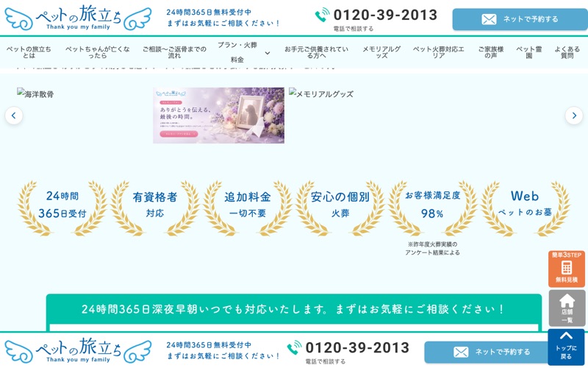Viewport: 588px width, 368px height.
Task: Click the Web ペットのお墓 laurel badge
Action: tap(525, 208)
